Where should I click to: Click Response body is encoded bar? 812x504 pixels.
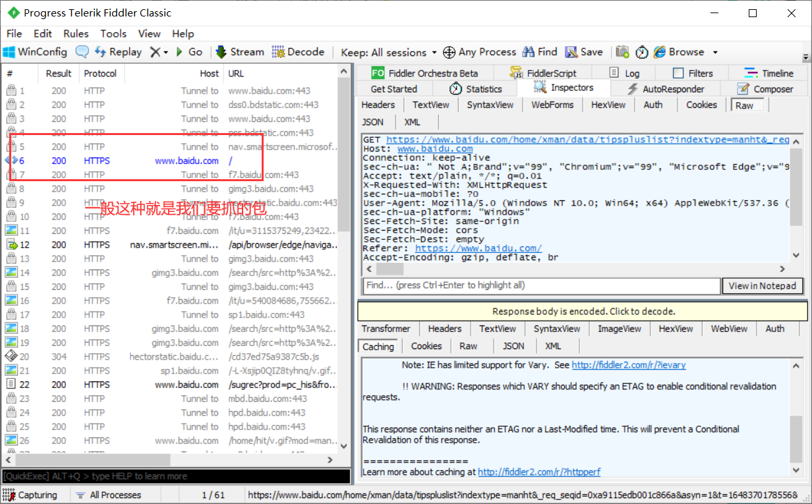[x=583, y=312]
